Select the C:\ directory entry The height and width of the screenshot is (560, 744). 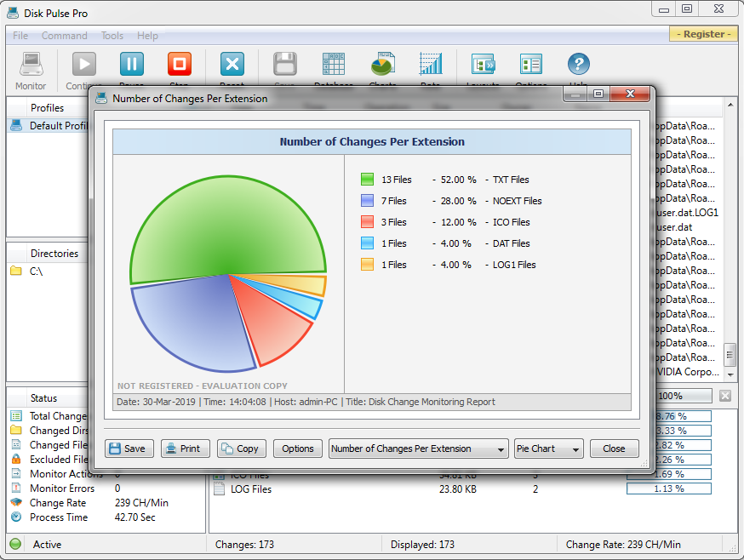[37, 271]
